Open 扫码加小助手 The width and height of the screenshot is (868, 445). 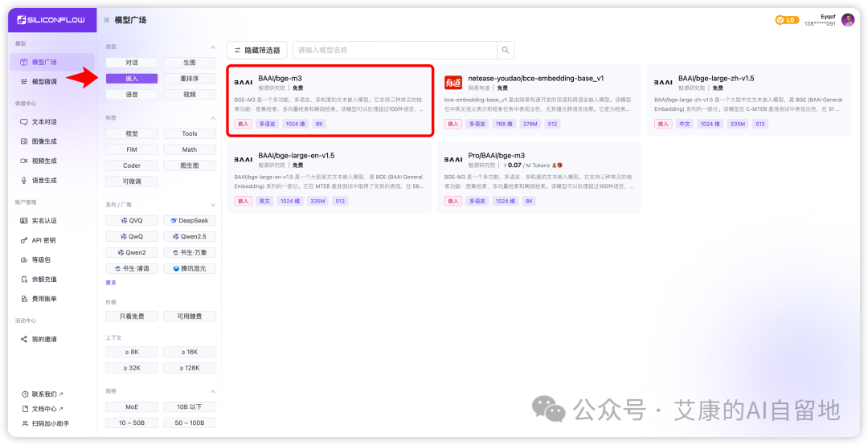(45, 424)
